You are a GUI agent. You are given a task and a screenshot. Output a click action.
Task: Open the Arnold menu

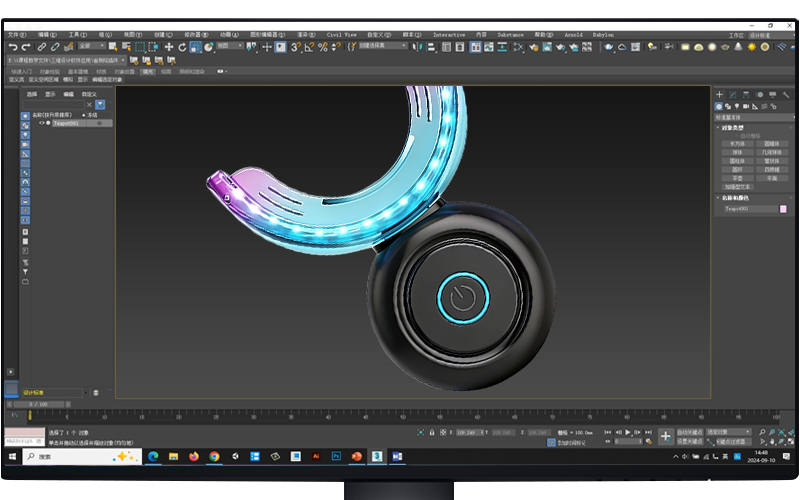573,34
